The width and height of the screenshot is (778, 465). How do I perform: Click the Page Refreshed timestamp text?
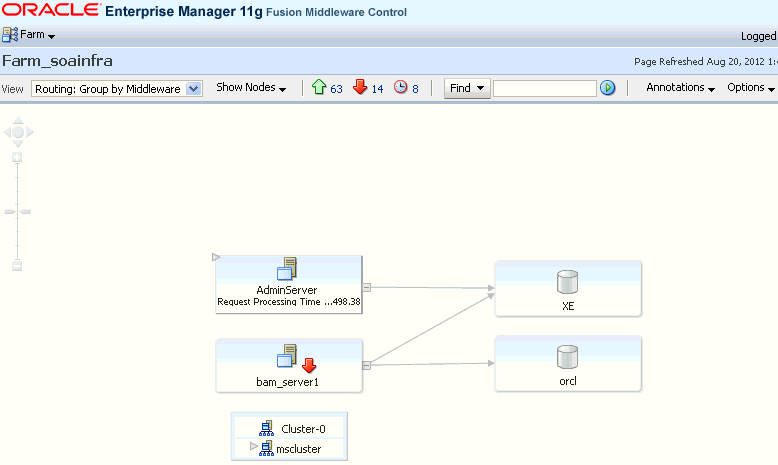point(706,62)
